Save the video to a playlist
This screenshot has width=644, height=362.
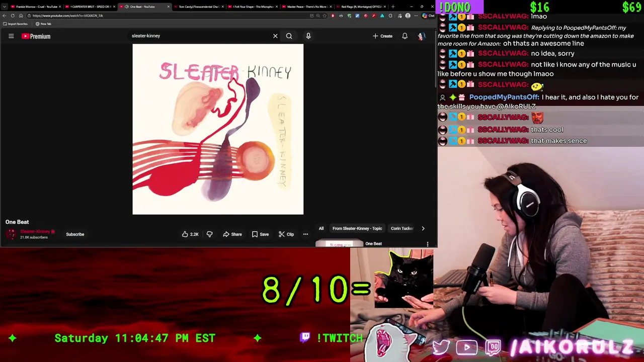[x=261, y=234]
